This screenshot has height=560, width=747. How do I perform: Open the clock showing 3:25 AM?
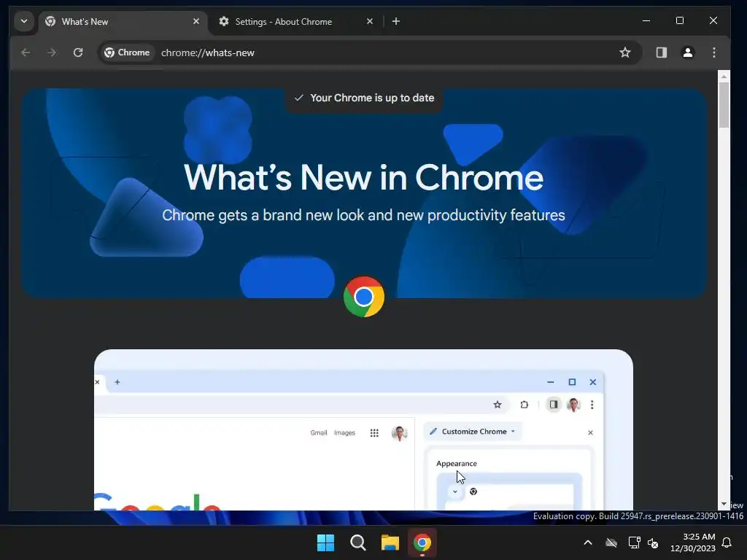point(693,542)
